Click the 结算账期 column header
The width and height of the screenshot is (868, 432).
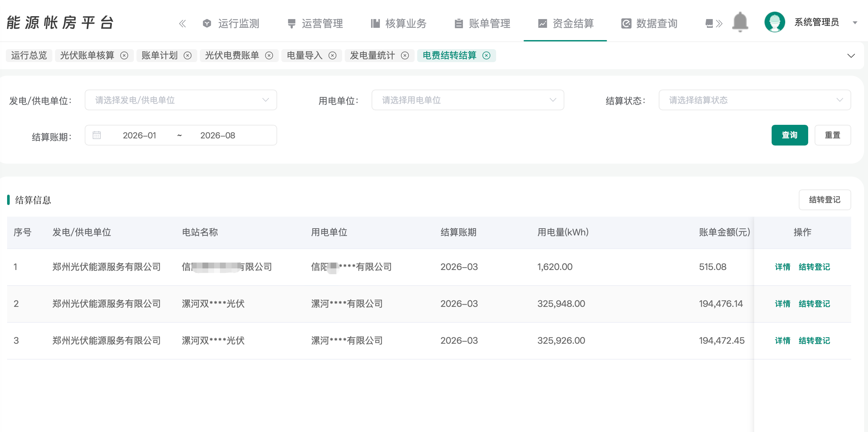tap(458, 232)
